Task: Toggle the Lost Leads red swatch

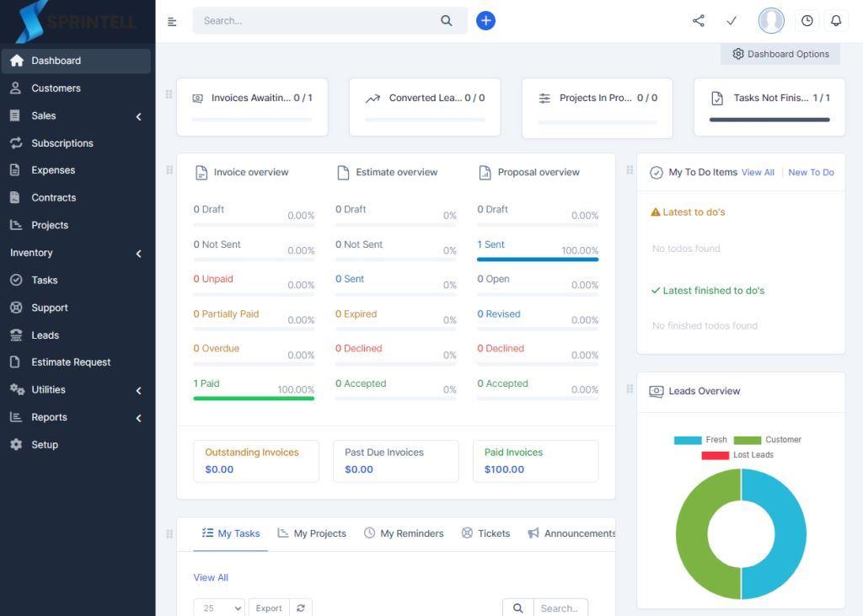Action: (715, 455)
